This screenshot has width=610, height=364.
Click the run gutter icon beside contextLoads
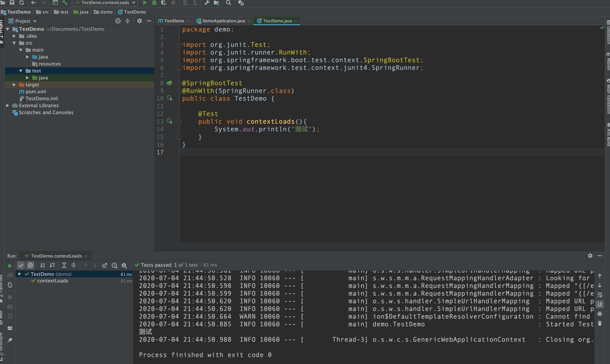tap(169, 121)
